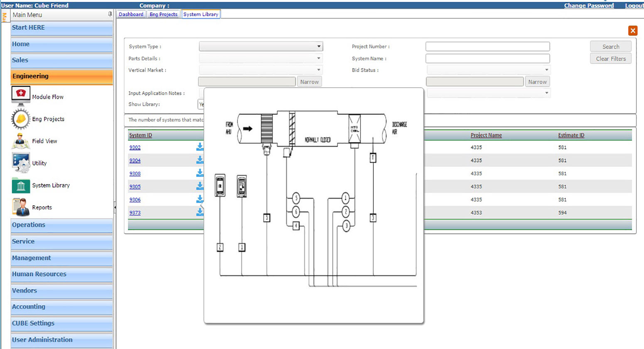Image resolution: width=644 pixels, height=349 pixels.
Task: Open the Reports icon in sidebar
Action: 21,207
